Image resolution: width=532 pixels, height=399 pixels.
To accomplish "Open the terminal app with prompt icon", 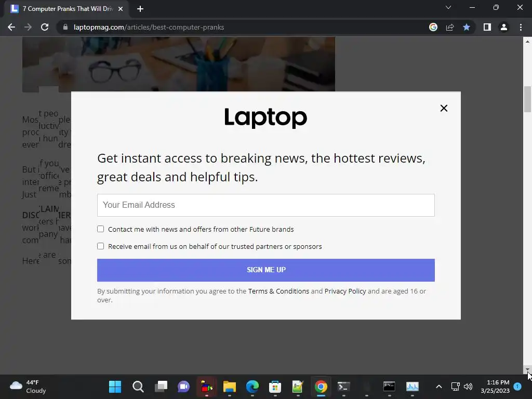I will point(343,387).
